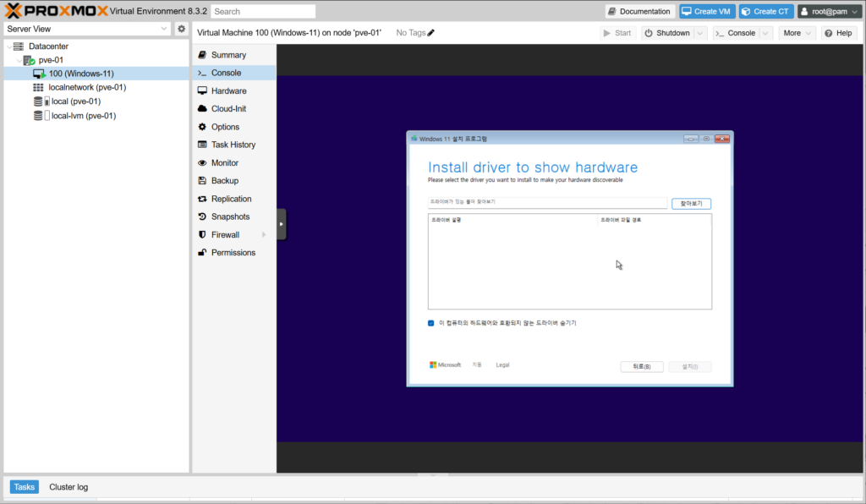Expand the Shutdown dropdown arrow
This screenshot has width=866, height=504.
tap(699, 33)
